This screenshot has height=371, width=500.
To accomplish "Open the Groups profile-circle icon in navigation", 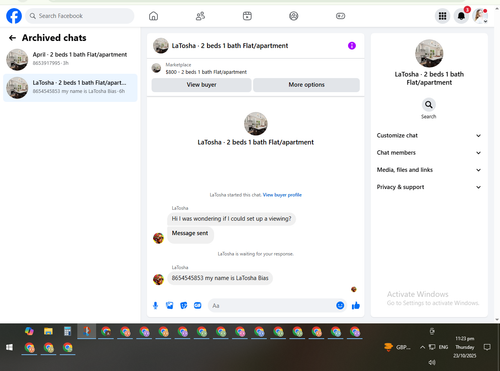I will tap(294, 16).
